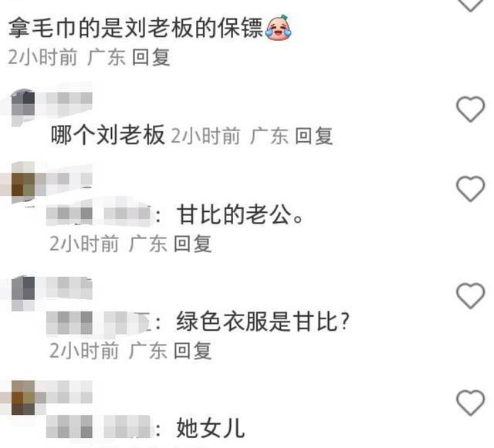Tap the heart icon at the top edge

click(470, 5)
